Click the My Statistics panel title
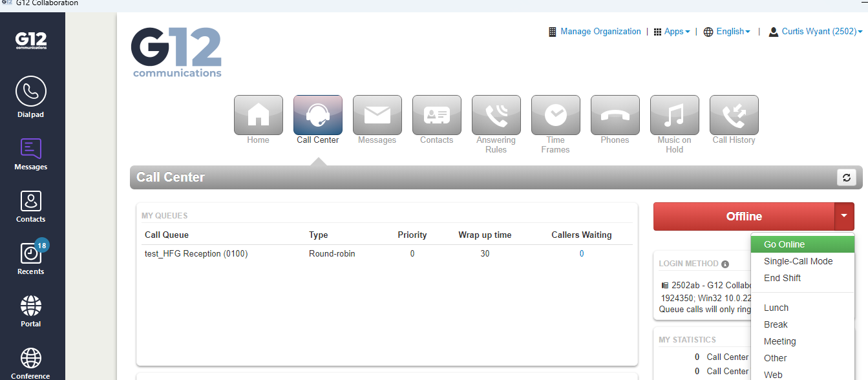Viewport: 868px width, 380px height. 687,340
